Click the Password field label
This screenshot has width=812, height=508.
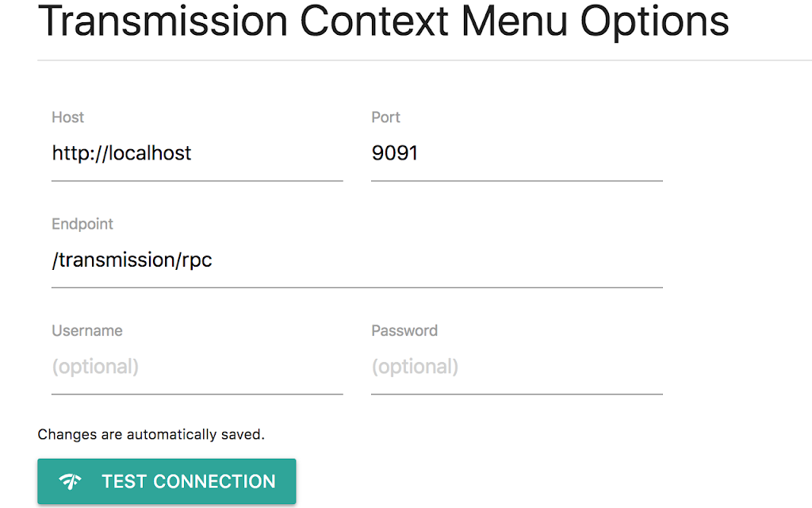coord(404,331)
